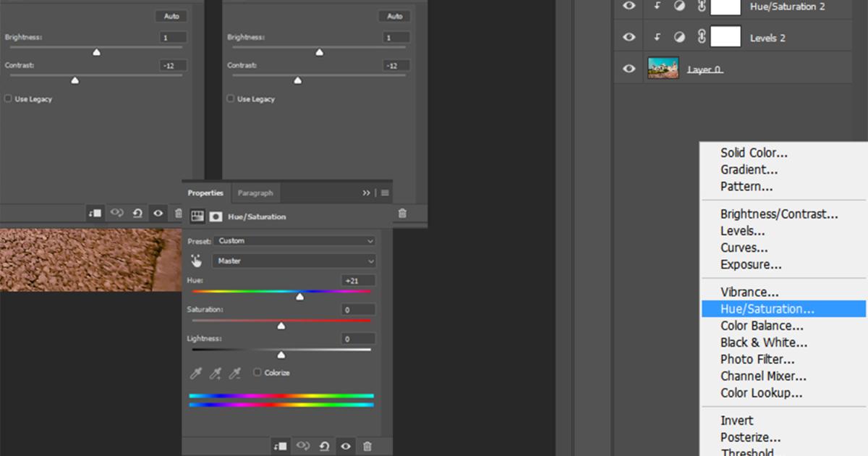
Task: Click the Hue value field showing +21
Action: coord(359,280)
